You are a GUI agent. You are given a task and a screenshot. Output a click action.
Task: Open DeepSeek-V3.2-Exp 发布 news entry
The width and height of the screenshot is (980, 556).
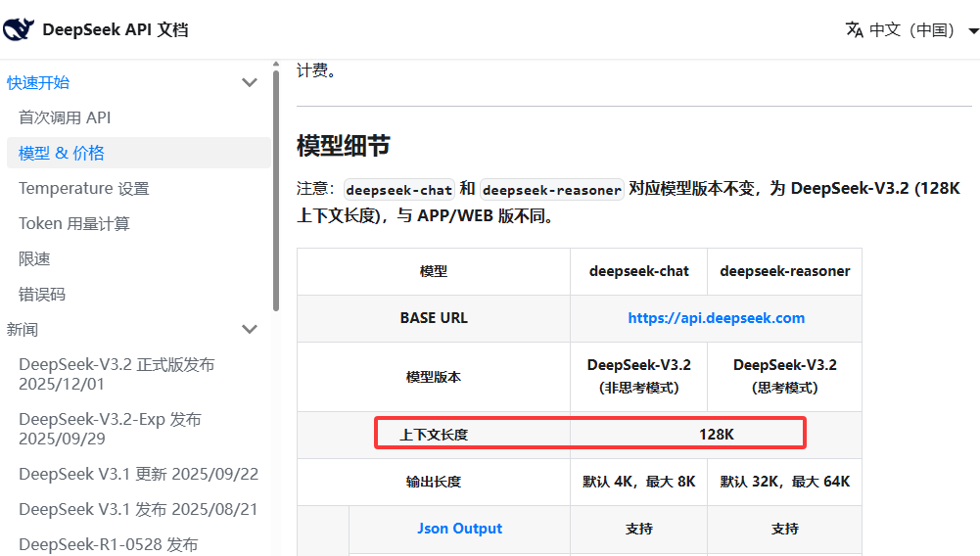(x=110, y=428)
